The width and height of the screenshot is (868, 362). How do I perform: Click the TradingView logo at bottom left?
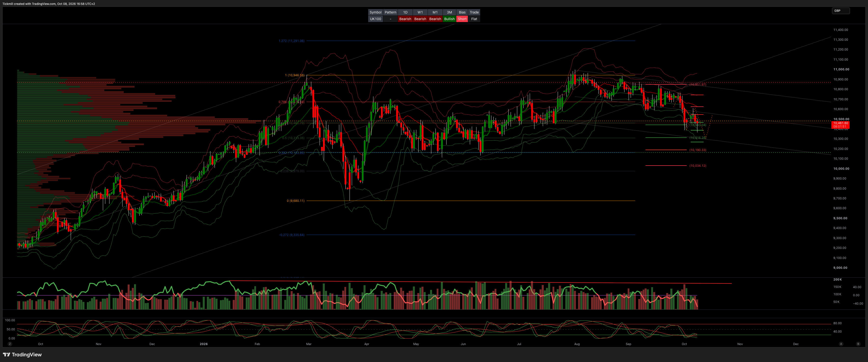click(22, 355)
